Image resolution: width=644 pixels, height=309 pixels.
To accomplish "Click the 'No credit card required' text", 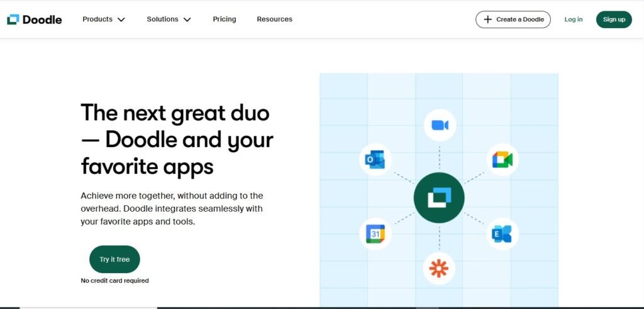I will (114, 281).
